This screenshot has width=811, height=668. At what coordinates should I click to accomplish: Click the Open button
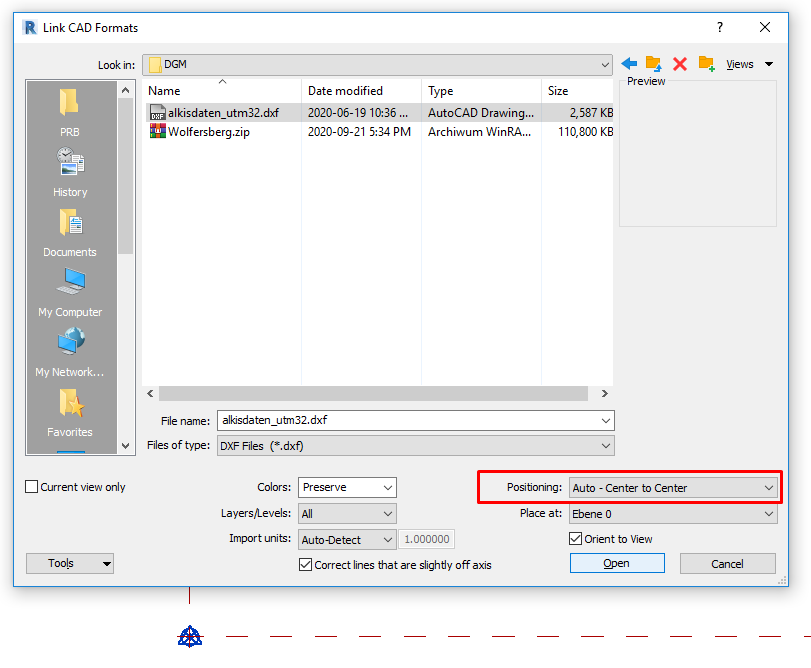pyautogui.click(x=616, y=563)
